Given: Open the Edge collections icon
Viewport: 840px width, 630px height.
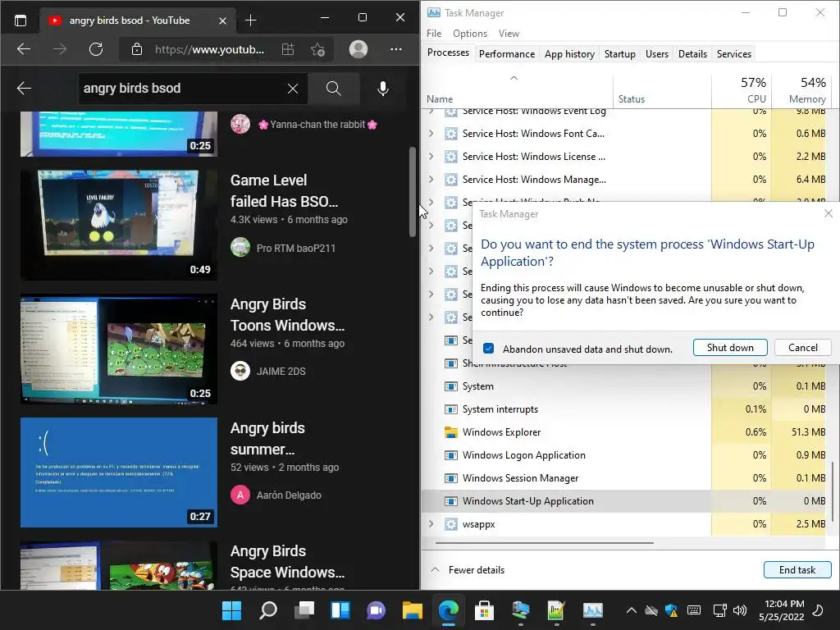Looking at the screenshot, I should coord(288,49).
